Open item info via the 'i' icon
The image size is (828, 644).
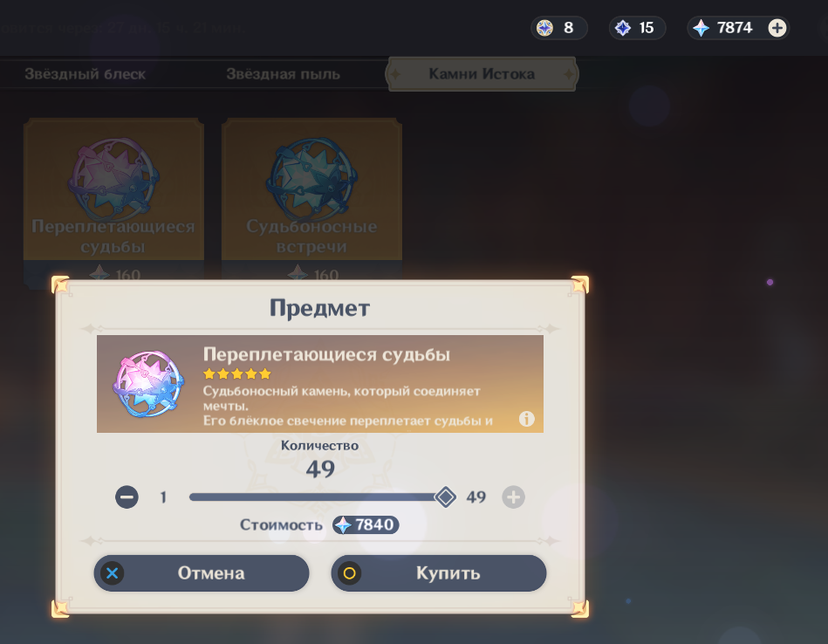pos(526,419)
